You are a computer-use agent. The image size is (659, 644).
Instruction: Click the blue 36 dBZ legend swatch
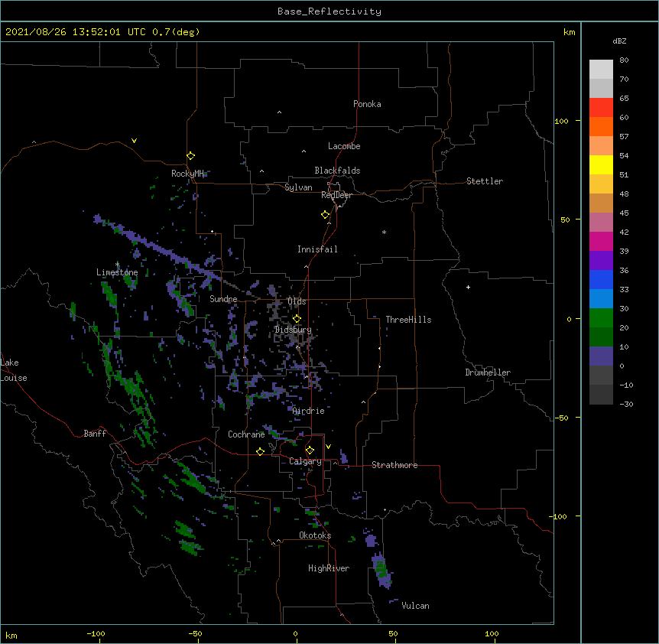tap(601, 279)
